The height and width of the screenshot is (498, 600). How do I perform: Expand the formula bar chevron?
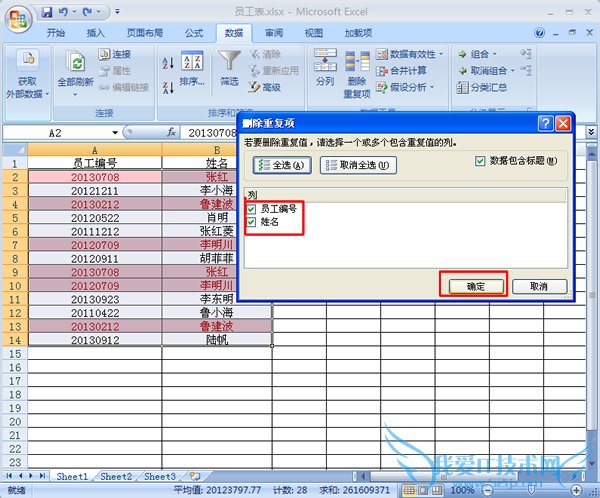[591, 132]
